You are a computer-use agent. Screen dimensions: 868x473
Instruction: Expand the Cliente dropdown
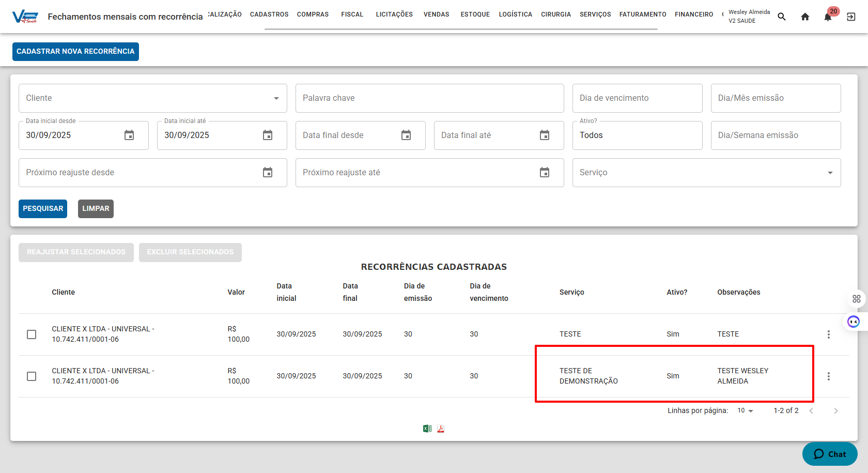tap(276, 98)
